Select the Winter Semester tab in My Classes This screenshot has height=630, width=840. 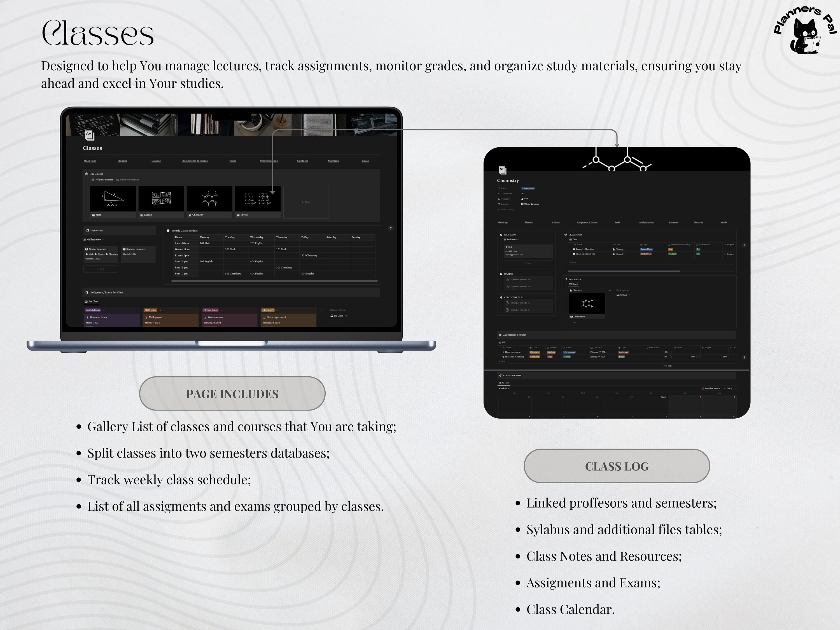tap(102, 180)
